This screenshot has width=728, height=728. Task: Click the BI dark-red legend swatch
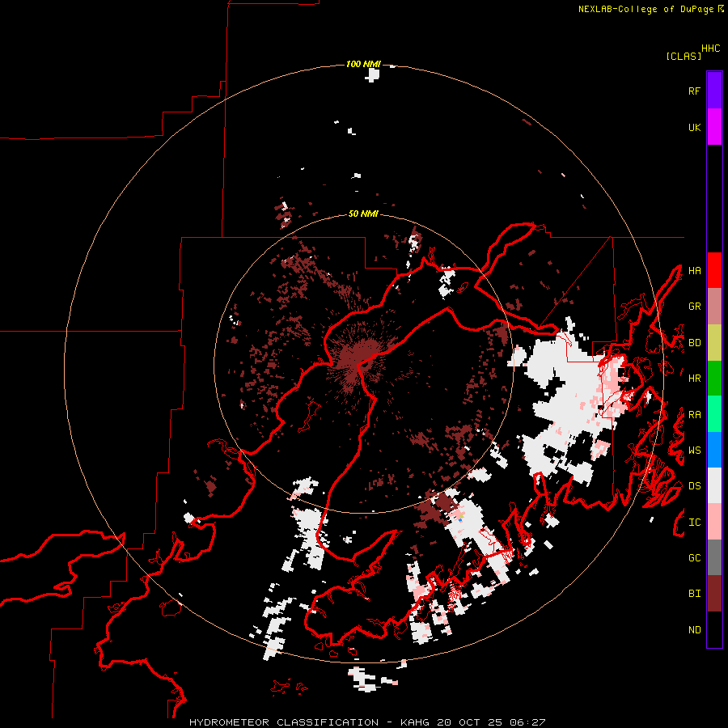pos(714,594)
